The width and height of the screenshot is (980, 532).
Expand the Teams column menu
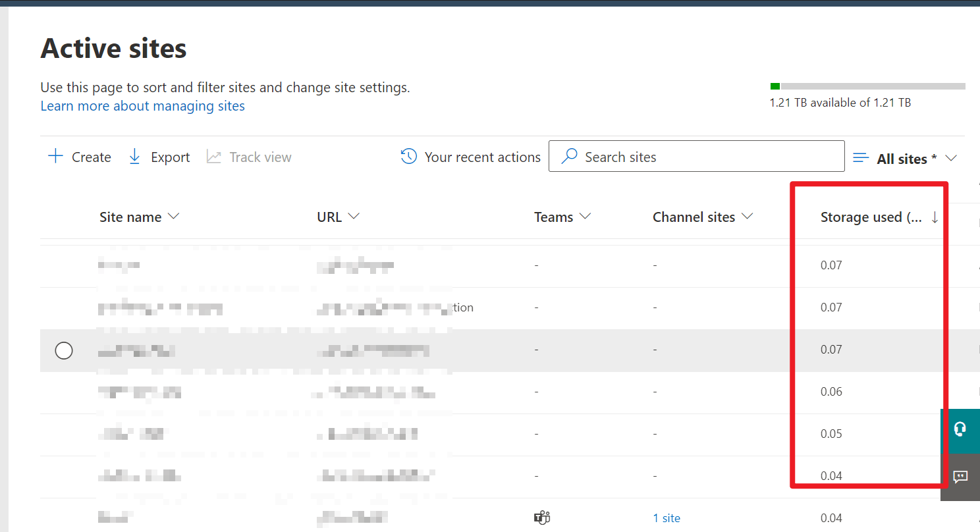pos(585,217)
